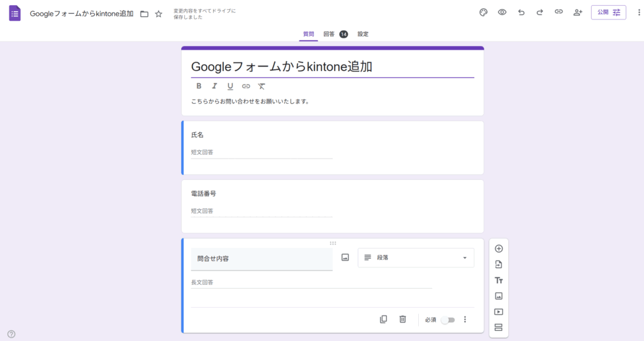Apply italic formatting to title

pos(214,86)
